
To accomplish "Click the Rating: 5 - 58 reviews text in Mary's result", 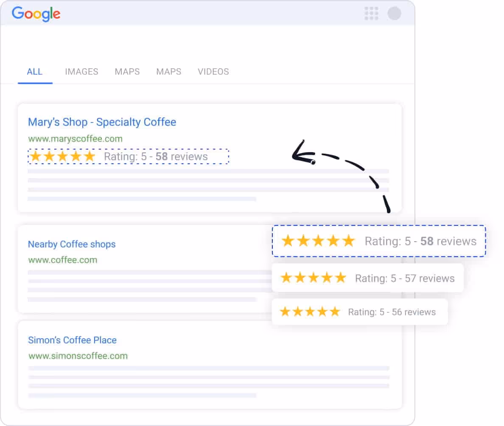I will tap(156, 156).
